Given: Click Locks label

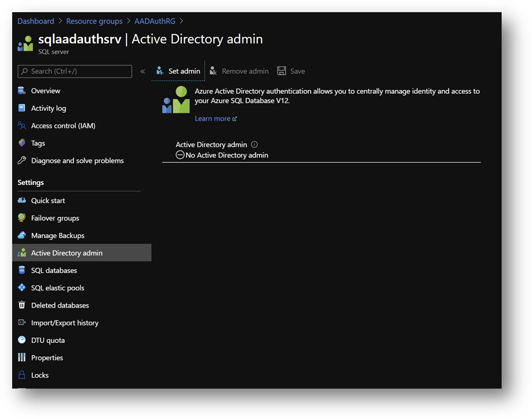Looking at the screenshot, I should (40, 375).
